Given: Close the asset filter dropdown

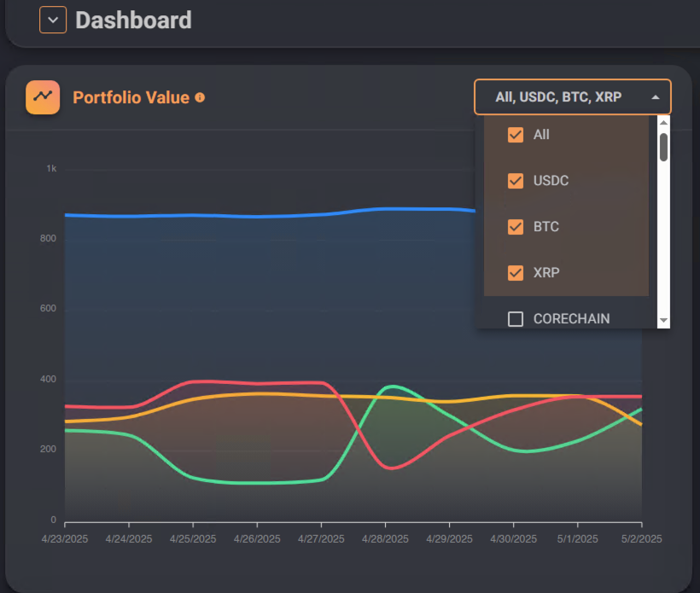Looking at the screenshot, I should click(572, 96).
